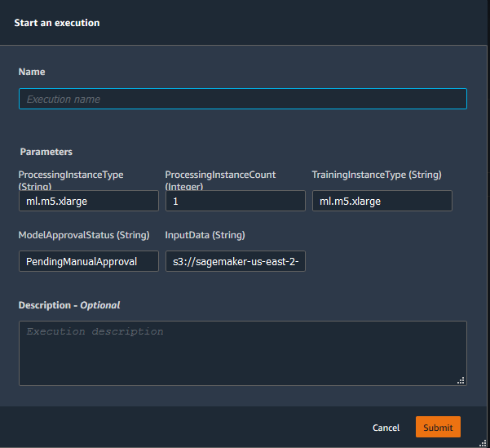
Task: Click the dialog corner resize handle
Action: [x=484, y=442]
